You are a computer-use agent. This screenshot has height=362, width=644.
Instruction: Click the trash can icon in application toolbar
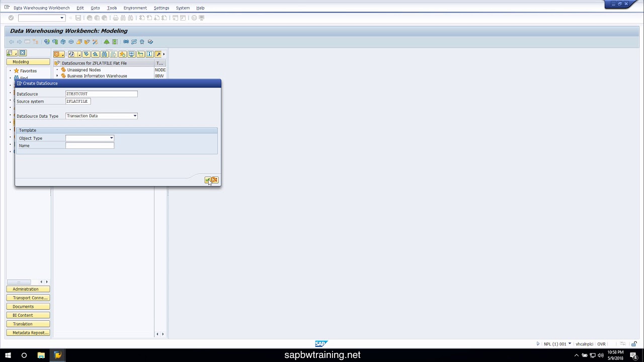click(x=142, y=42)
